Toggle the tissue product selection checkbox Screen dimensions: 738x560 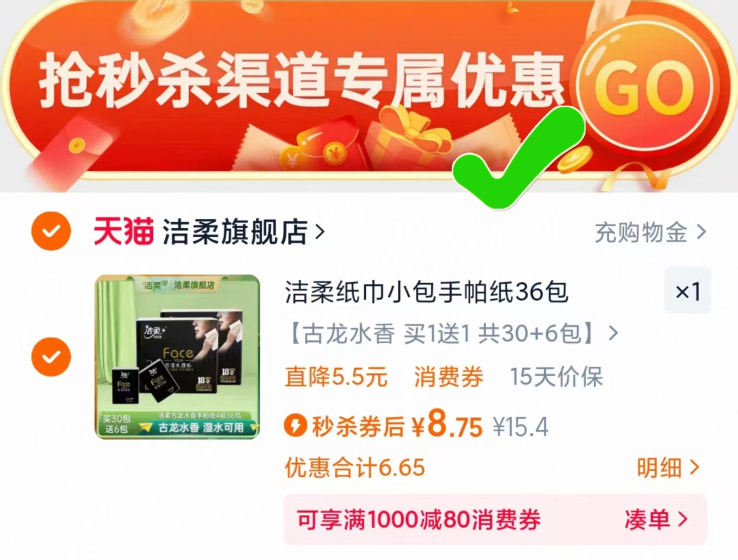(51, 357)
